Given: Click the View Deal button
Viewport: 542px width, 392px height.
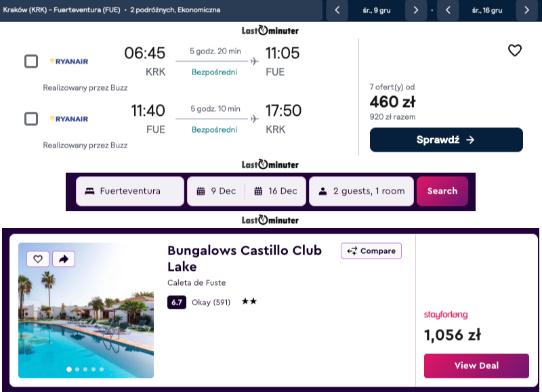Looking at the screenshot, I should coord(476,366).
